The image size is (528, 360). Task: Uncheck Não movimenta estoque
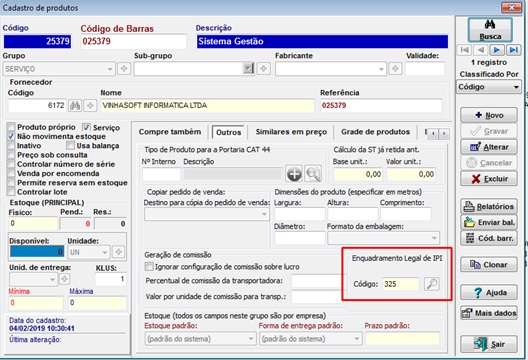pyautogui.click(x=11, y=136)
